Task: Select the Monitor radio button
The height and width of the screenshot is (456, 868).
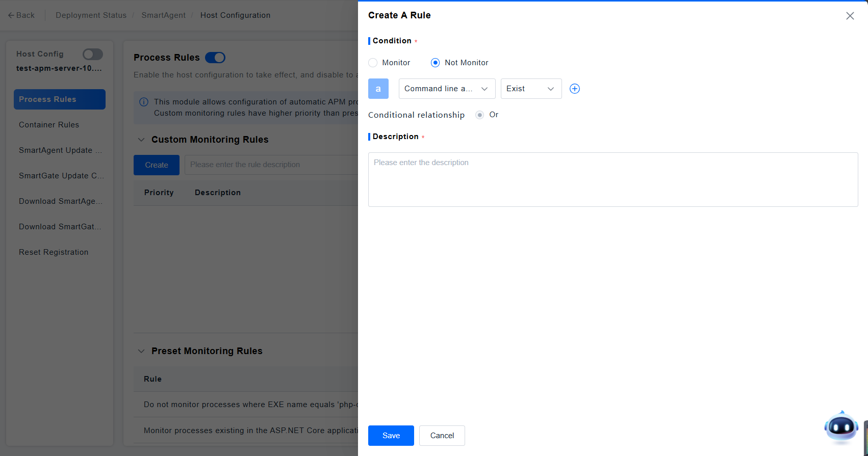Action: pyautogui.click(x=373, y=63)
